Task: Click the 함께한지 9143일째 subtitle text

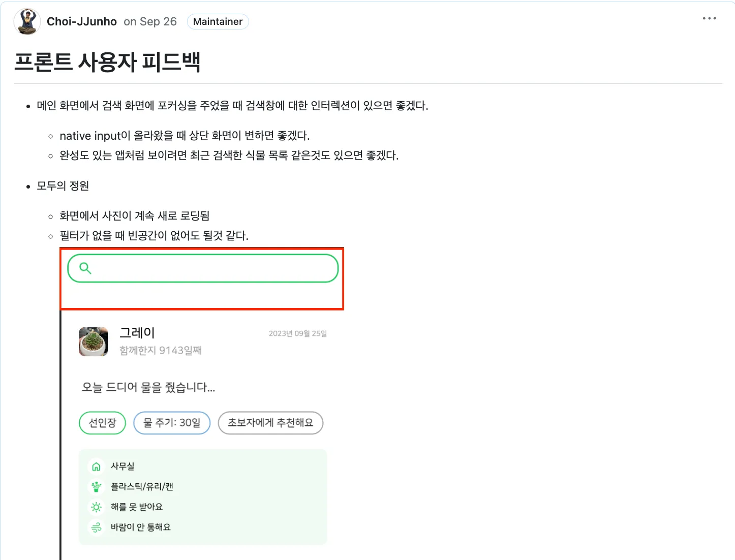Action: 161,350
